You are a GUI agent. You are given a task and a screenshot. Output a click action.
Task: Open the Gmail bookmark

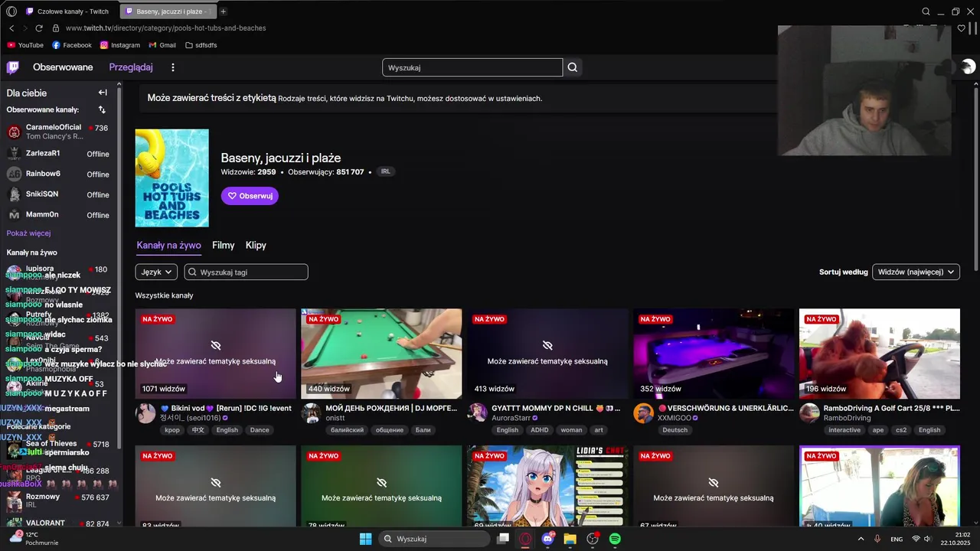point(162,45)
